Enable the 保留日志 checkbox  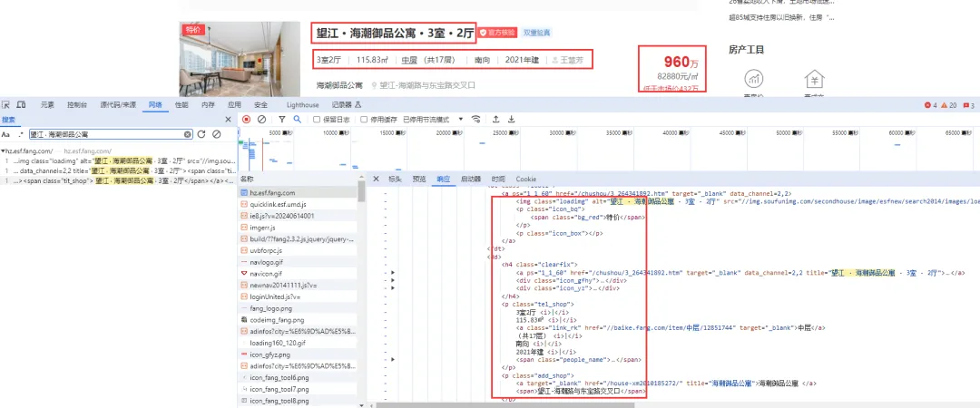tap(317, 120)
